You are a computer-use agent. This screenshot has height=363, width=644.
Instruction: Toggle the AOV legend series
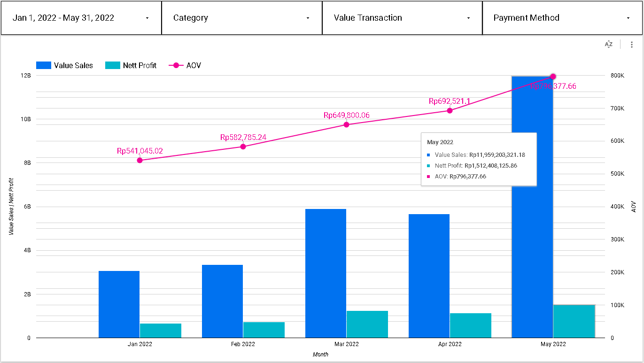coord(193,65)
